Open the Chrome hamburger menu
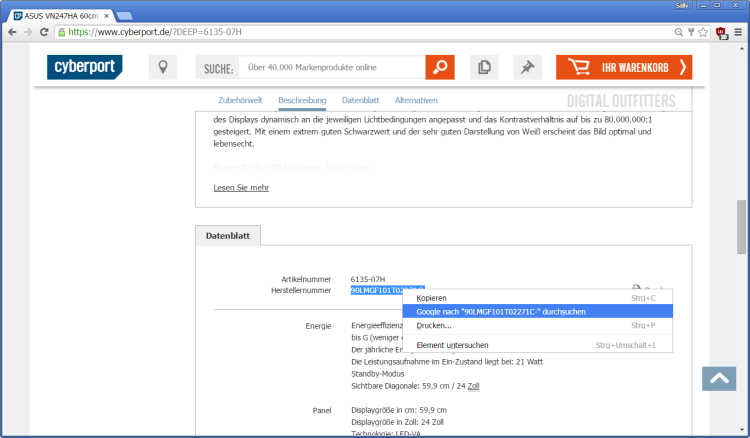 [x=738, y=32]
